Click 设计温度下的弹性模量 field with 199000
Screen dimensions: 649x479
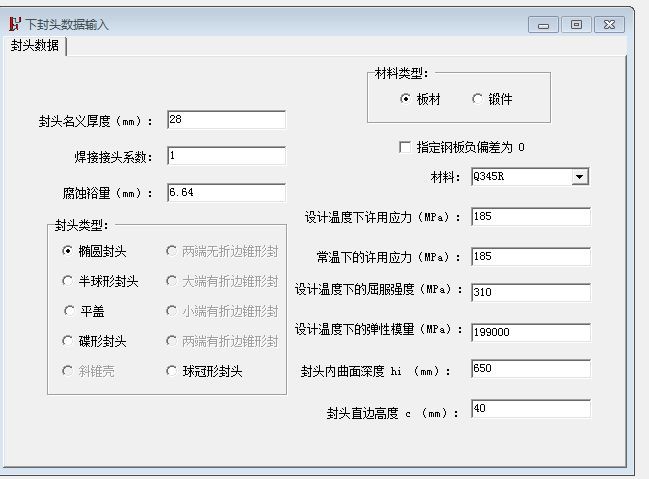click(x=531, y=332)
